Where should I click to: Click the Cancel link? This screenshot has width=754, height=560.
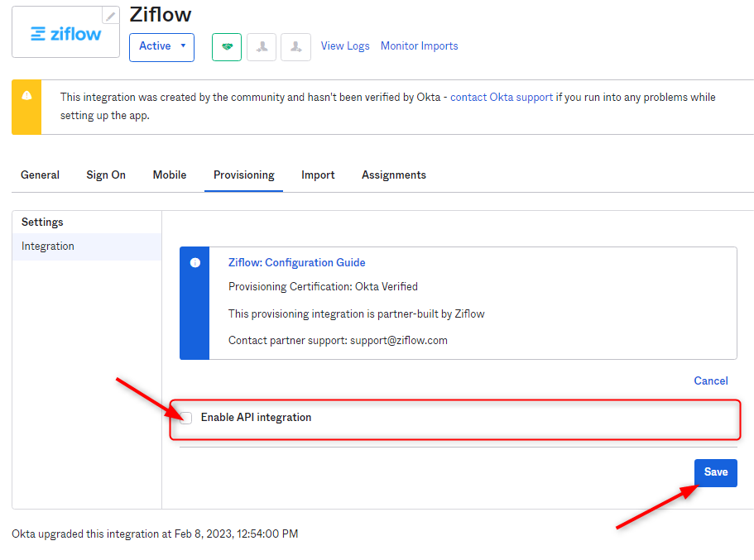pos(711,381)
